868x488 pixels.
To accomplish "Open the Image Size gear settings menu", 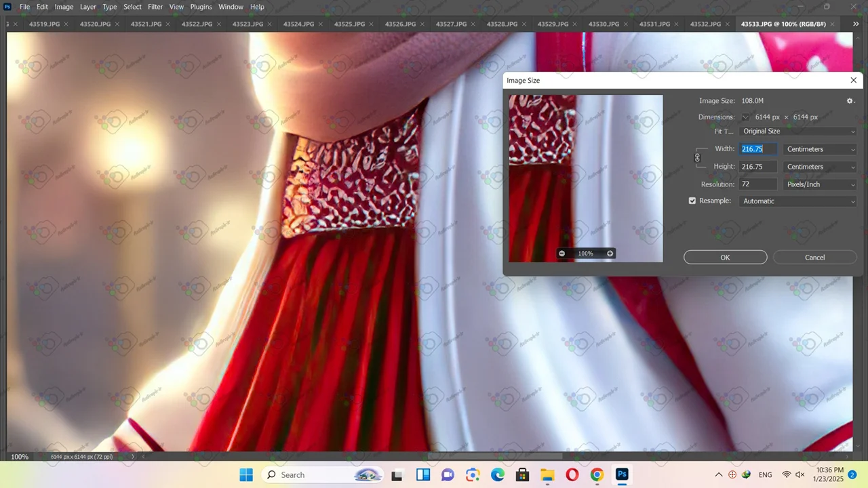I will tap(850, 101).
